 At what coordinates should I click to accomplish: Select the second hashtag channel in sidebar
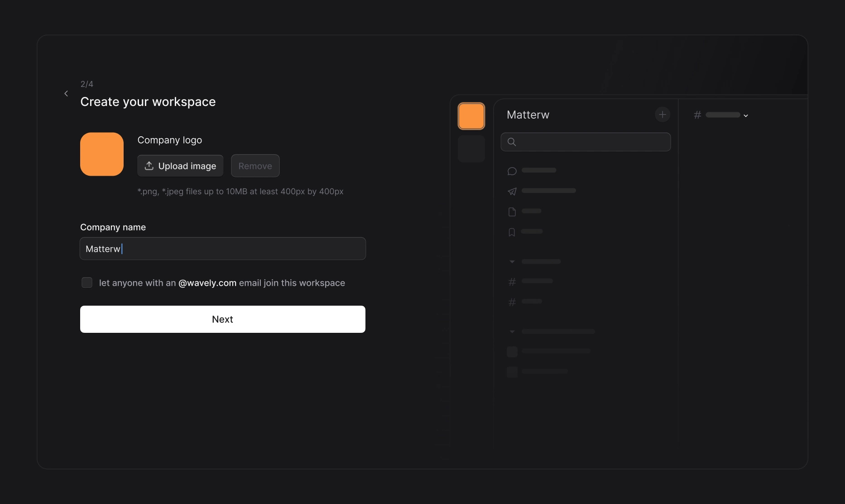(512, 302)
